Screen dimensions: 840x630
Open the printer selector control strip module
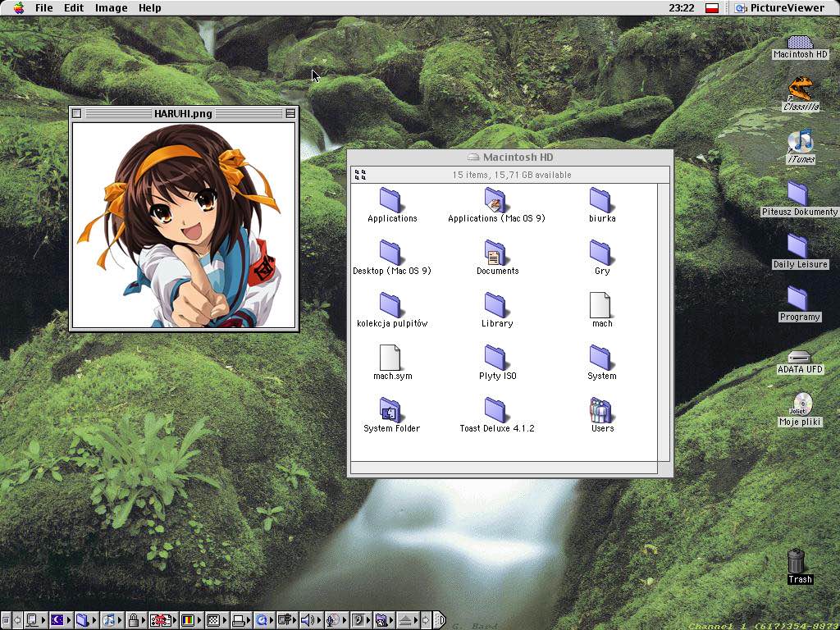[241, 620]
